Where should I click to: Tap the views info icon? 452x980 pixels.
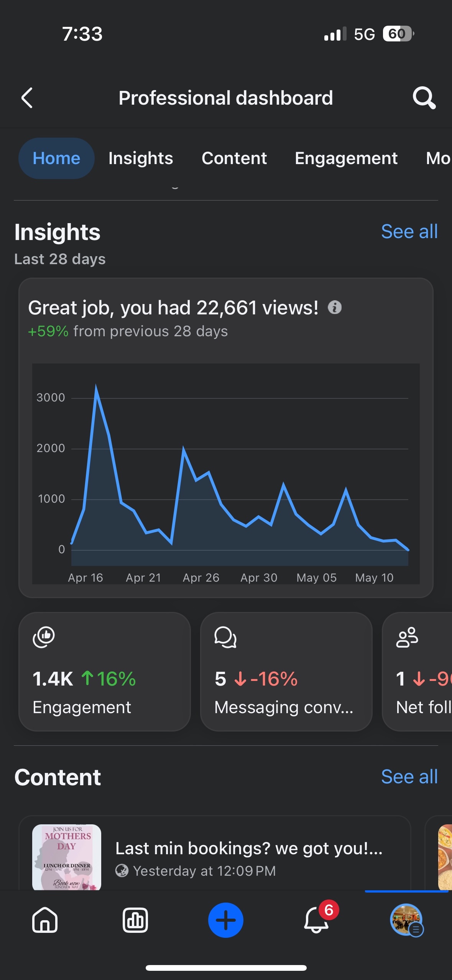tap(335, 307)
